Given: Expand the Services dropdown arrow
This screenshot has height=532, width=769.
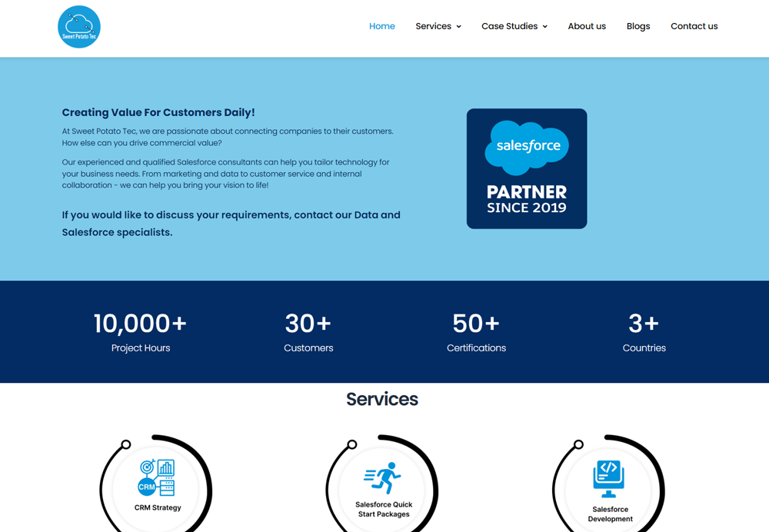Looking at the screenshot, I should (x=458, y=26).
